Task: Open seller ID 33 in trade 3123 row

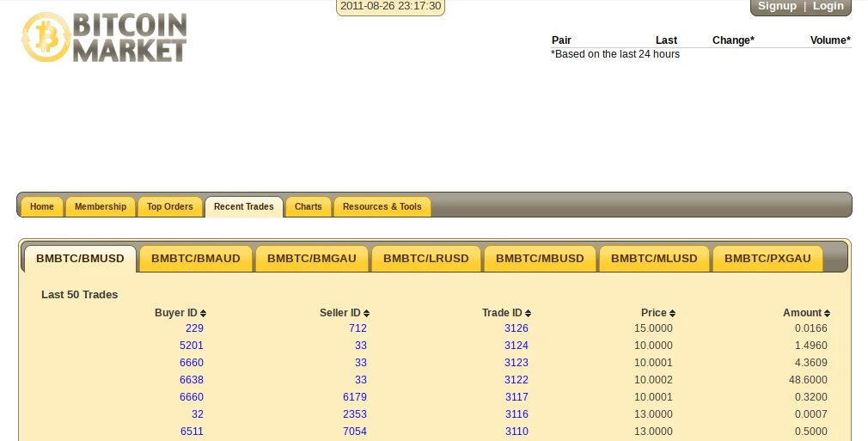Action: click(361, 363)
